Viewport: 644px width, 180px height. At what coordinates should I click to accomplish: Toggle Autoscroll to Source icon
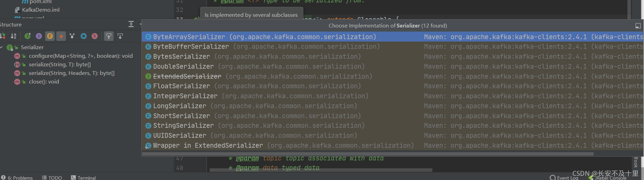109,36
